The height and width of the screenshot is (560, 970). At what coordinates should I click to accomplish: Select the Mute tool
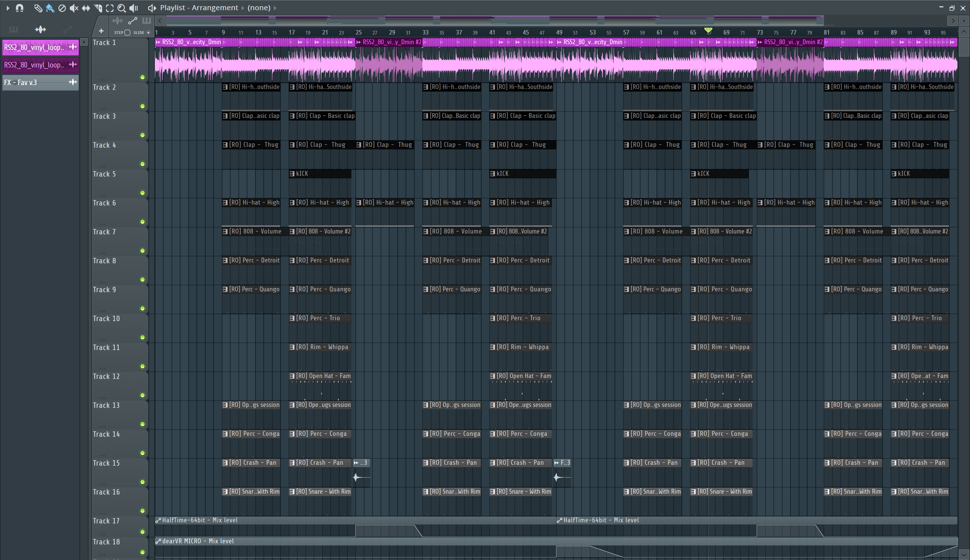click(73, 8)
